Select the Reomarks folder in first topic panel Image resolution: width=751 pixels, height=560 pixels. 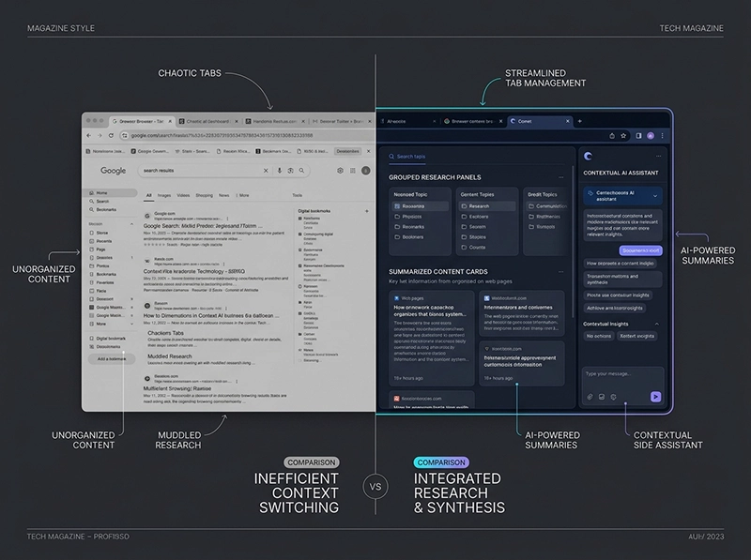(409, 227)
